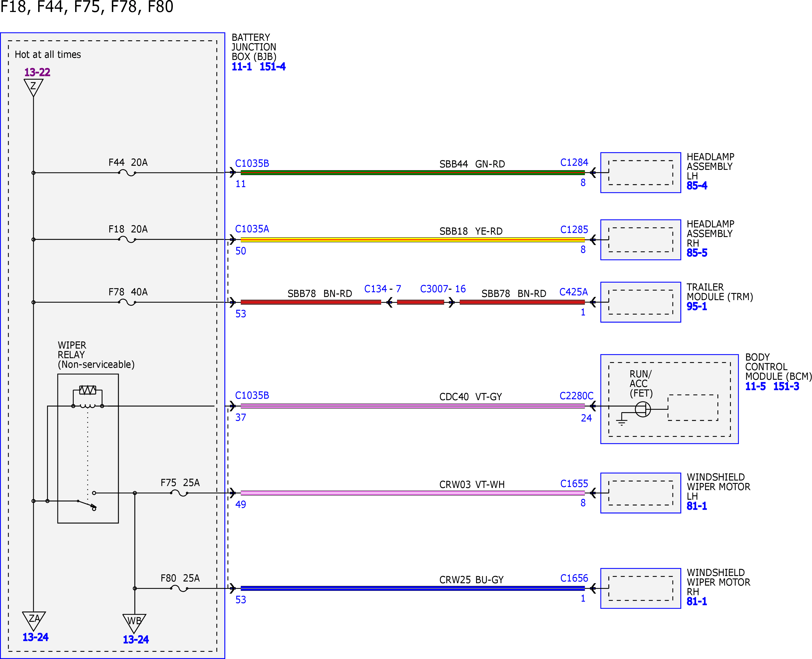The image size is (812, 659).
Task: Click the green-red SBB44 wire
Action: click(x=413, y=173)
